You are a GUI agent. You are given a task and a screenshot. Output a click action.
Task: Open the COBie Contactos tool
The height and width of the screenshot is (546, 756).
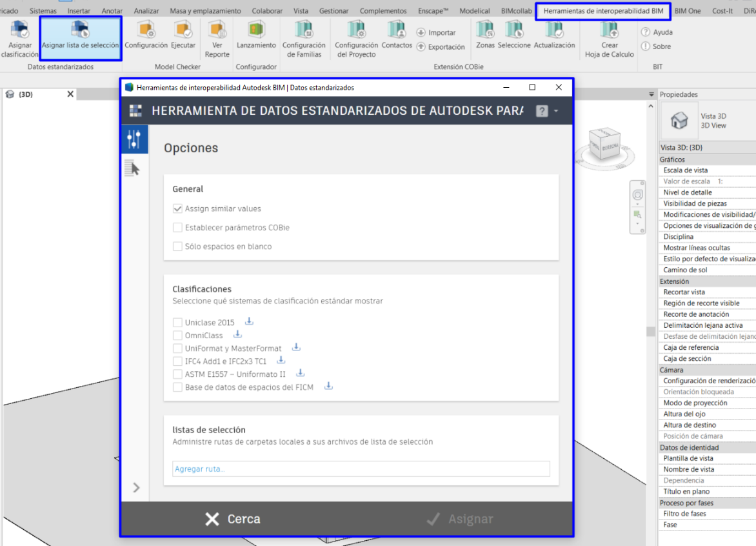[397, 35]
